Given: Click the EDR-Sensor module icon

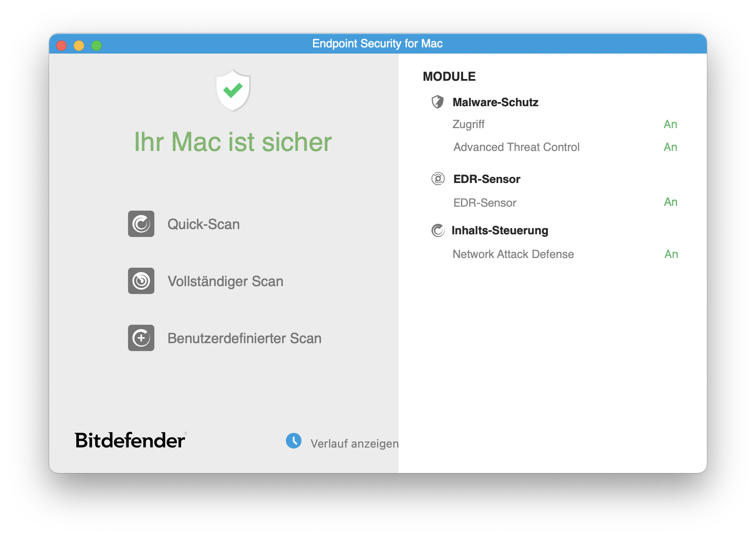Looking at the screenshot, I should click(x=438, y=179).
